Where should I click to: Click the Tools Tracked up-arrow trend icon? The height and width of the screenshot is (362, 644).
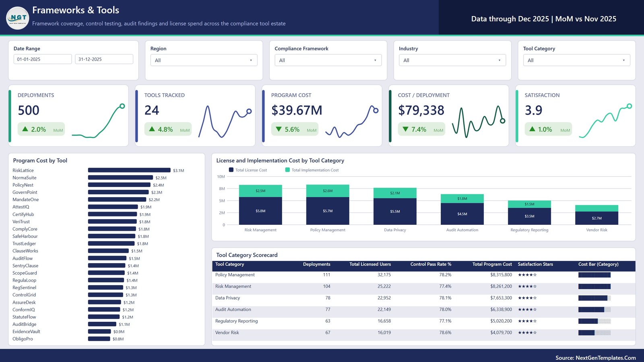pos(152,129)
